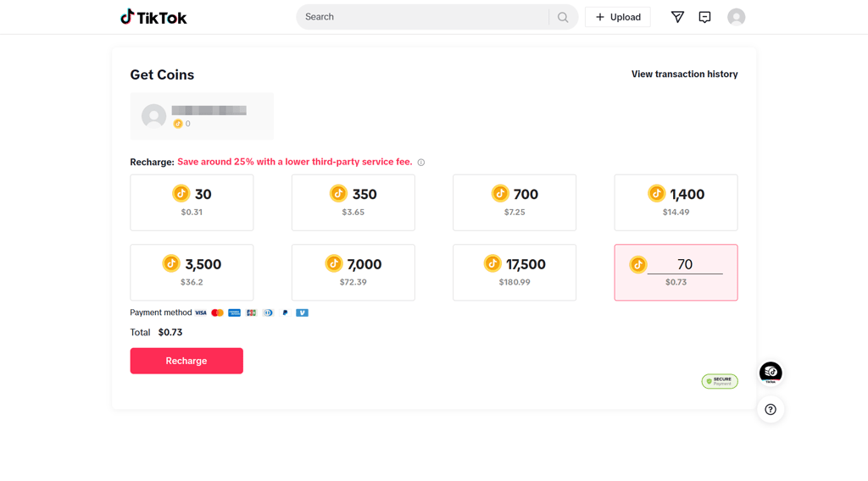Click the Get Coins heading
868x481 pixels.
[x=162, y=75]
